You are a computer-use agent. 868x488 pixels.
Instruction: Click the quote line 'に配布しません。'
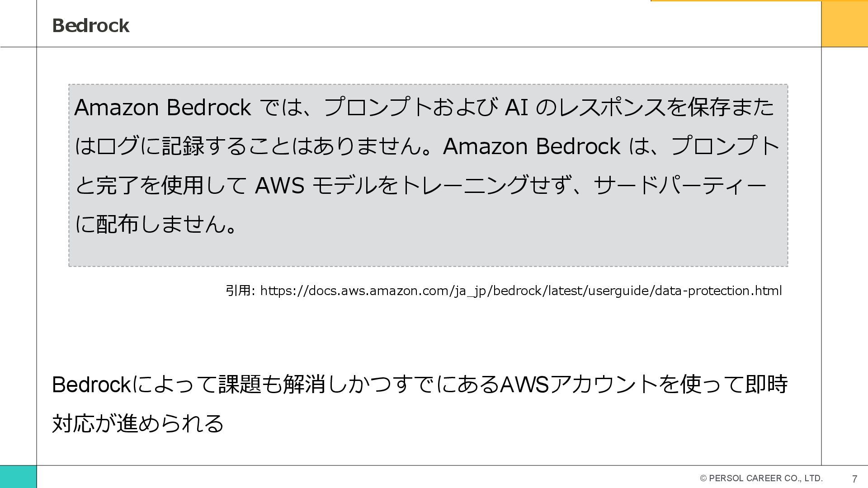tap(156, 224)
